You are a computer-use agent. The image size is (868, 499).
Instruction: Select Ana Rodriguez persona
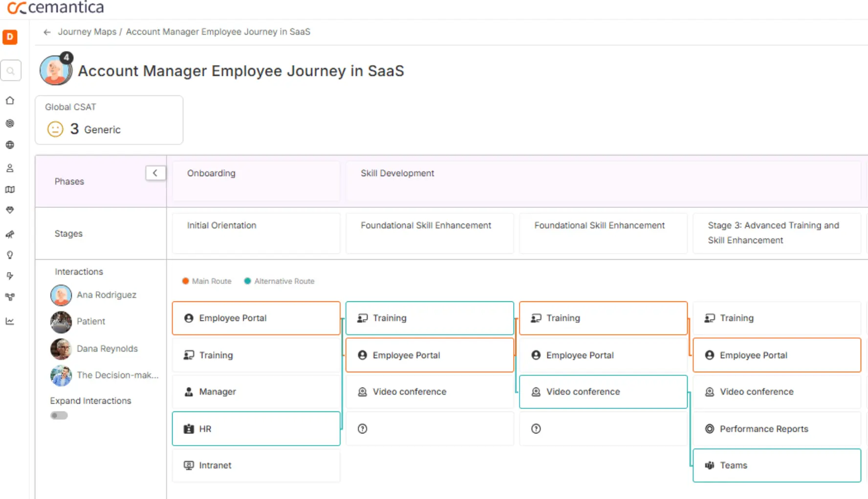[x=93, y=295]
